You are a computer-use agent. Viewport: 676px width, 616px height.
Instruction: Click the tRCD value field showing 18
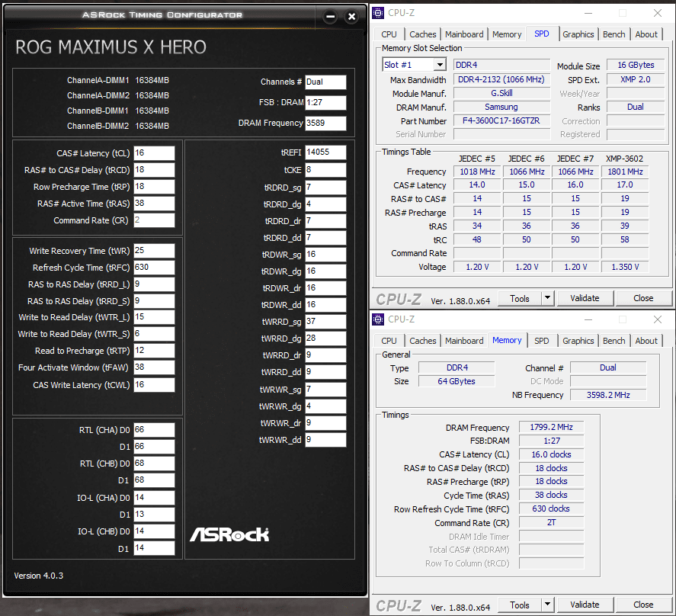click(154, 170)
